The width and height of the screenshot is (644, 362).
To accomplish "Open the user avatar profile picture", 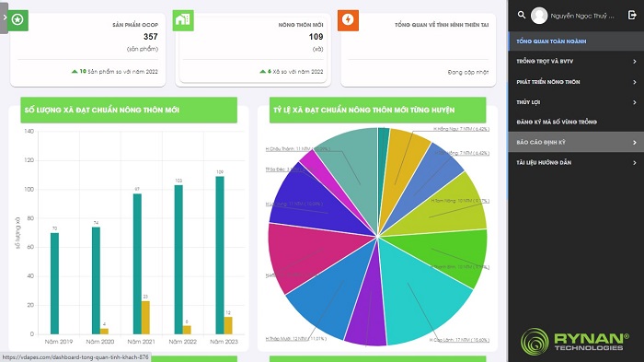I will 539,16.
